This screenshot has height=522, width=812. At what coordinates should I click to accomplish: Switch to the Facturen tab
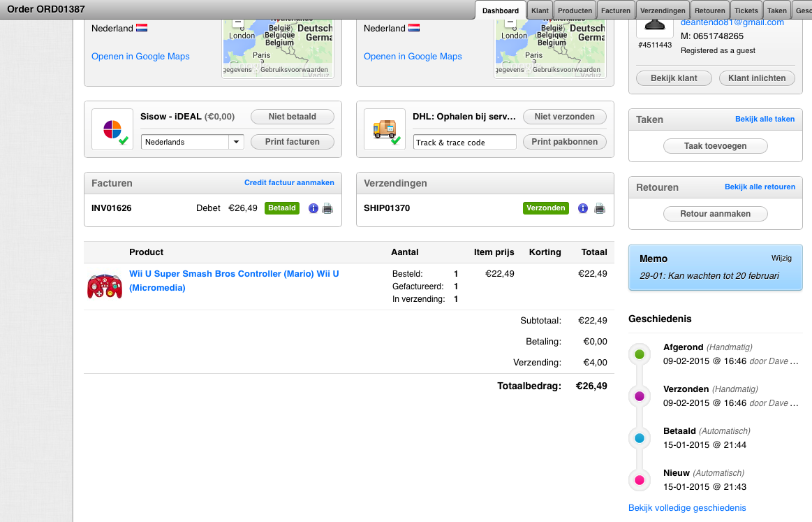pyautogui.click(x=616, y=10)
